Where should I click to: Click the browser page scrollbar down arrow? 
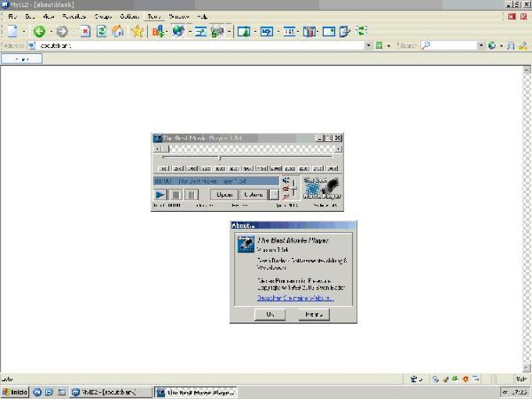pos(527,368)
